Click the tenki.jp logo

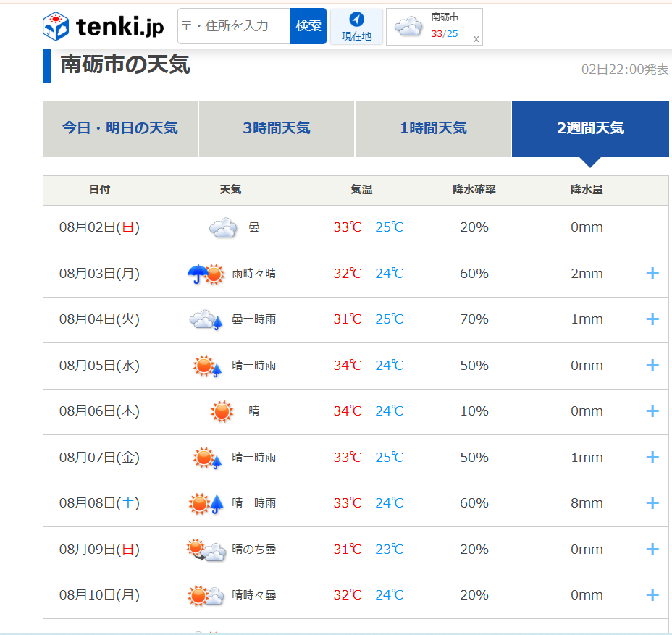tap(104, 26)
